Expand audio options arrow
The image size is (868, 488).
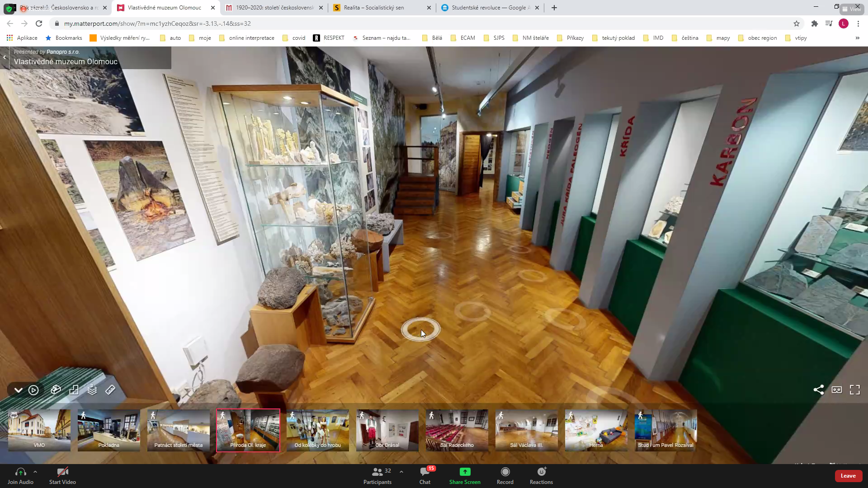click(x=35, y=471)
